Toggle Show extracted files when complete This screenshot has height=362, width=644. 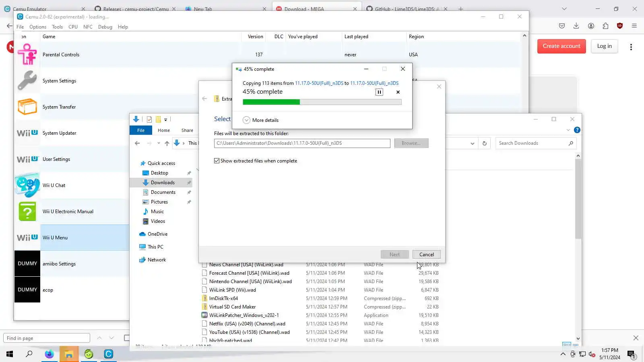point(217,161)
